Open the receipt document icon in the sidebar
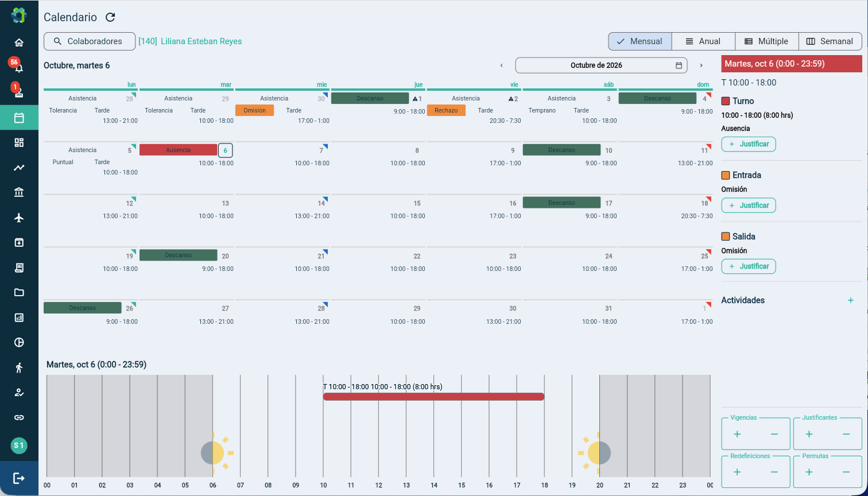The image size is (868, 496). [19, 268]
